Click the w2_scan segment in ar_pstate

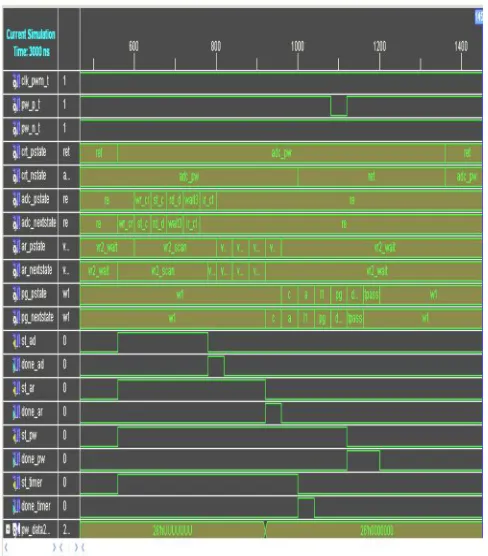[x=175, y=247]
